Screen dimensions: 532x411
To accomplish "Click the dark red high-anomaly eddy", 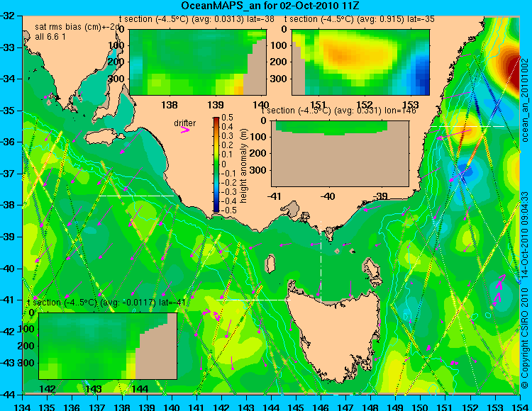I will coord(511,71).
